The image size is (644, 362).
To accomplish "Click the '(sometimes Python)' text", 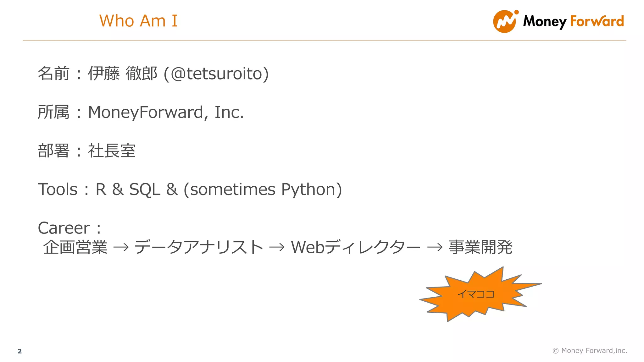I will [263, 189].
